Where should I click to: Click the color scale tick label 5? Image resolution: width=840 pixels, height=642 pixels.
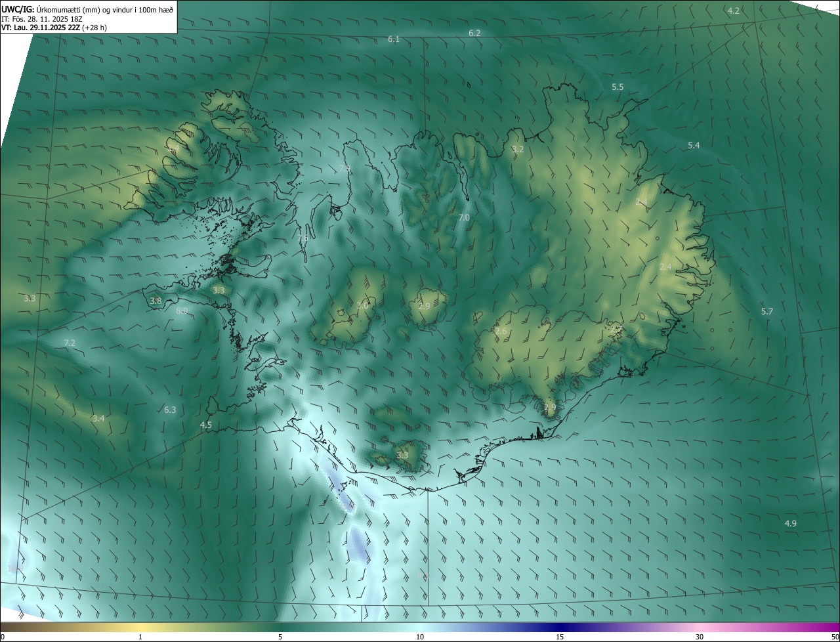click(280, 637)
